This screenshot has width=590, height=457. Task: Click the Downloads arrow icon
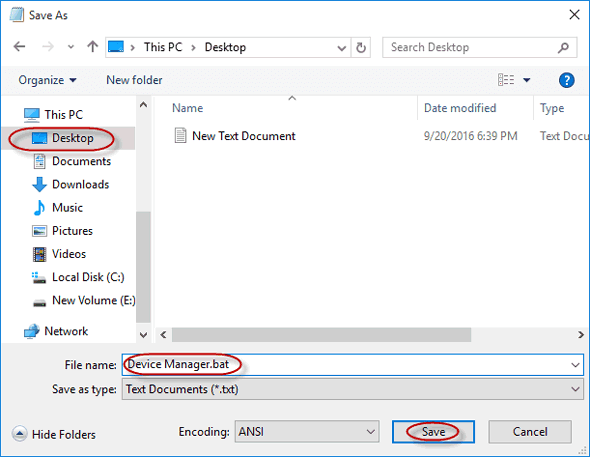[39, 184]
